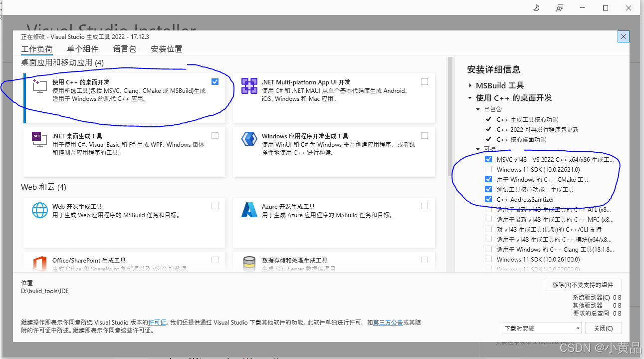644x359 pixels.
Task: Check Windows 11 SDK (10.0.26100.0) option
Action: (x=488, y=259)
